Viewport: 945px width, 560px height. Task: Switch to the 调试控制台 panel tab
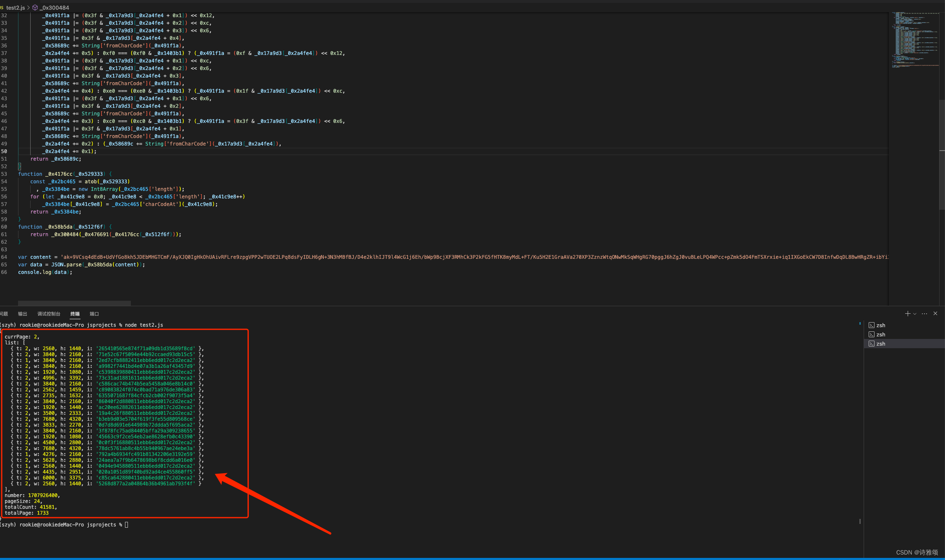(49, 314)
